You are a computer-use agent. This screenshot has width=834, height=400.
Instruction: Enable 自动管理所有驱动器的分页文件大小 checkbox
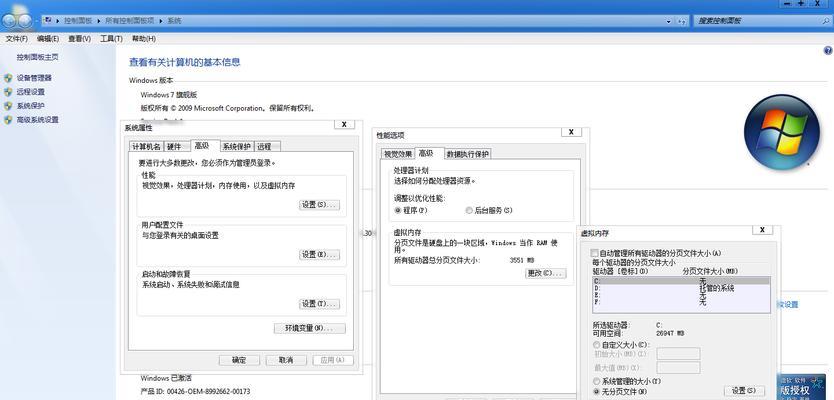point(595,253)
